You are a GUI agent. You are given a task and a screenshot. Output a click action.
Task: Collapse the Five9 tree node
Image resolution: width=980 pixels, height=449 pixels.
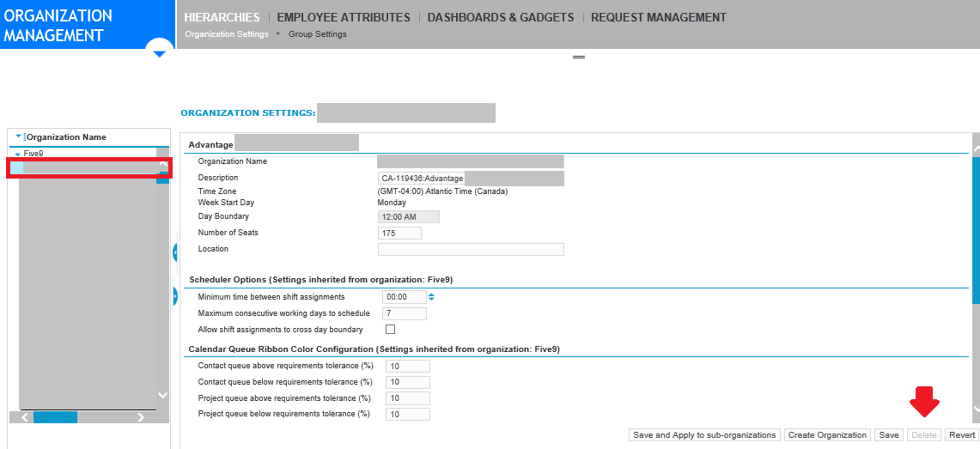[17, 154]
